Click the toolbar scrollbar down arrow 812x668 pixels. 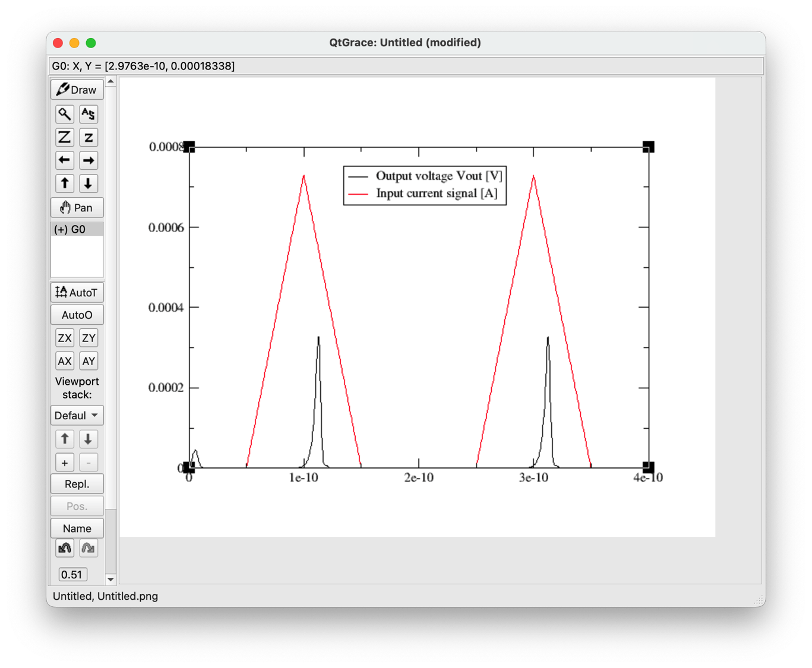tap(110, 579)
